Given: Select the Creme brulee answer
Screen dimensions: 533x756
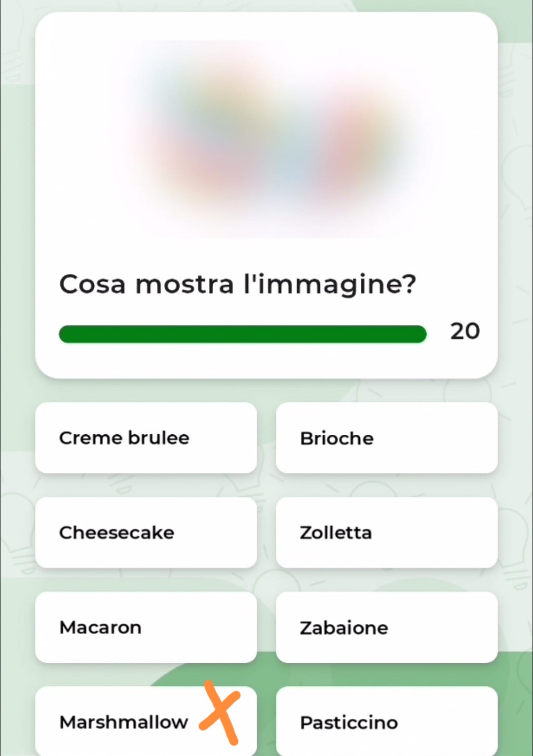Looking at the screenshot, I should pyautogui.click(x=146, y=438).
